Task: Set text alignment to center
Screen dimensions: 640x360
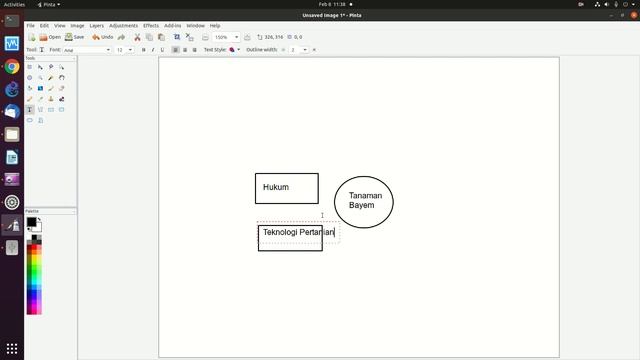Action: click(x=185, y=50)
